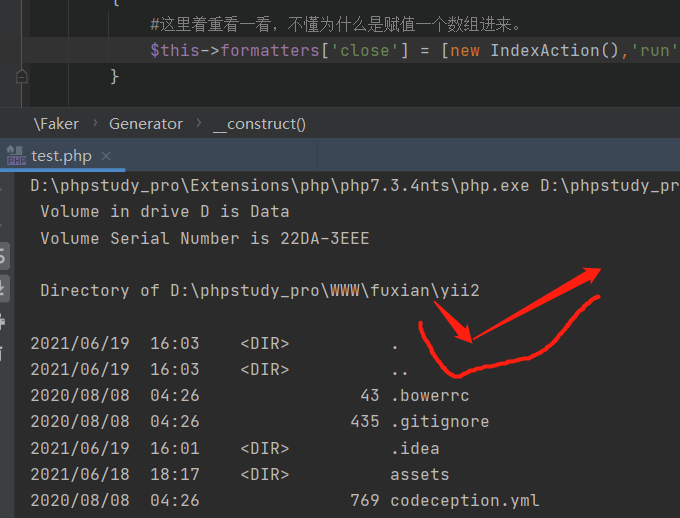
Task: Click 'Volume in drive D is Data' line
Action: pyautogui.click(x=165, y=212)
